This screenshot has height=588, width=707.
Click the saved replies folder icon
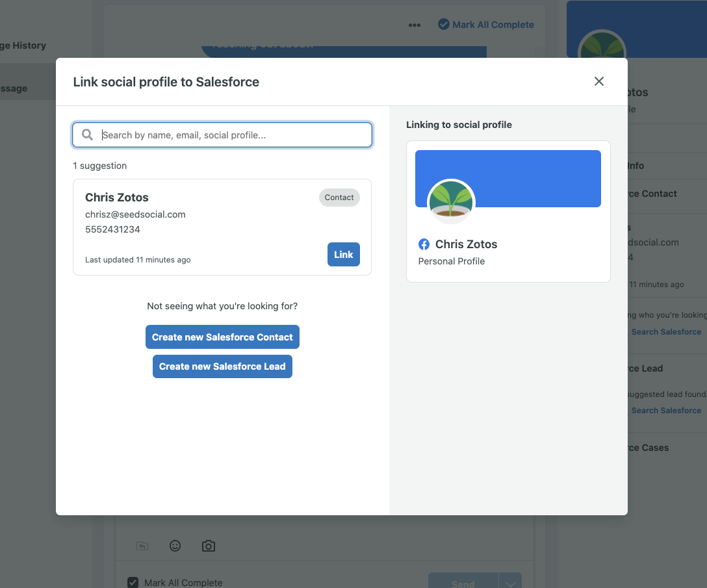pos(142,546)
